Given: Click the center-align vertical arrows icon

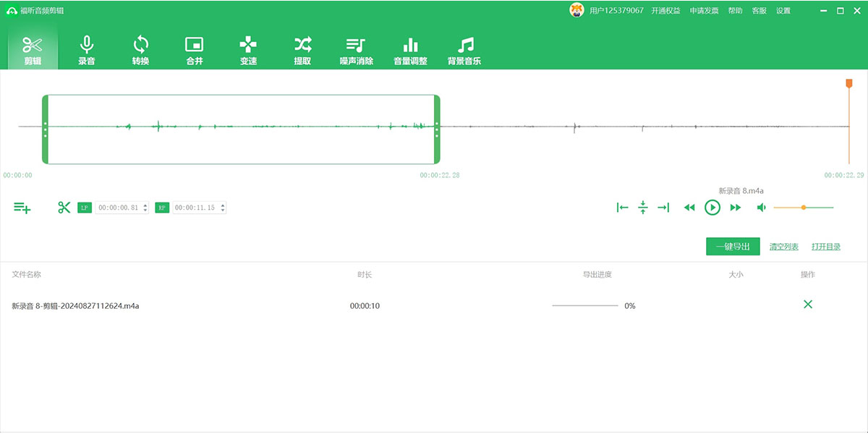Looking at the screenshot, I should coord(642,208).
